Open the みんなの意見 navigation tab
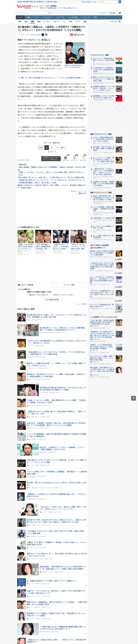The width and height of the screenshot is (138, 644). coord(73,17)
